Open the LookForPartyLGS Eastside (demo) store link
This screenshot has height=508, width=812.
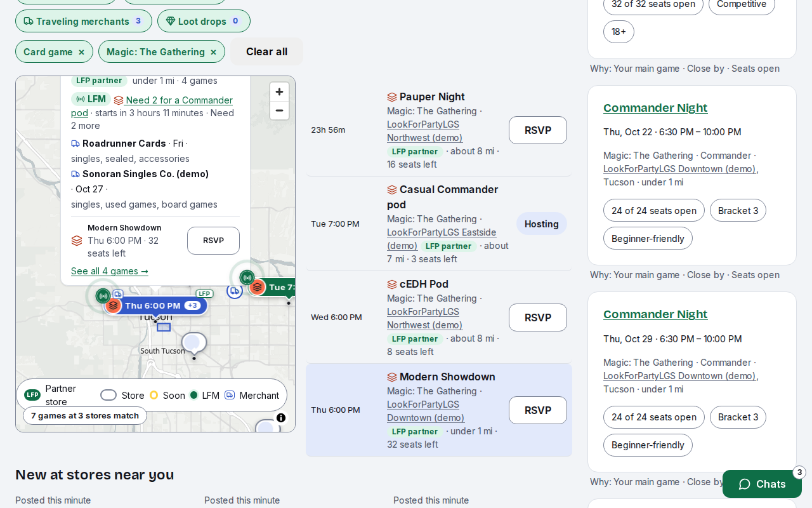(x=442, y=239)
